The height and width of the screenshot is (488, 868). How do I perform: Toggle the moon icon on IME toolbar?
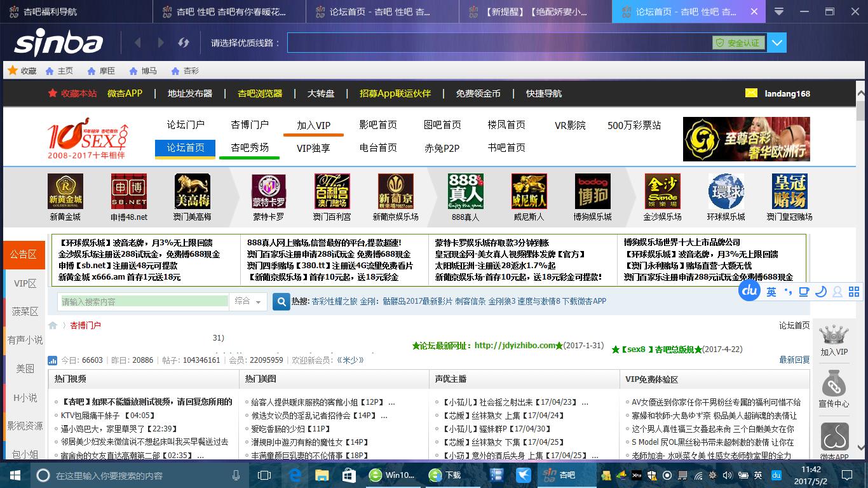[x=820, y=292]
